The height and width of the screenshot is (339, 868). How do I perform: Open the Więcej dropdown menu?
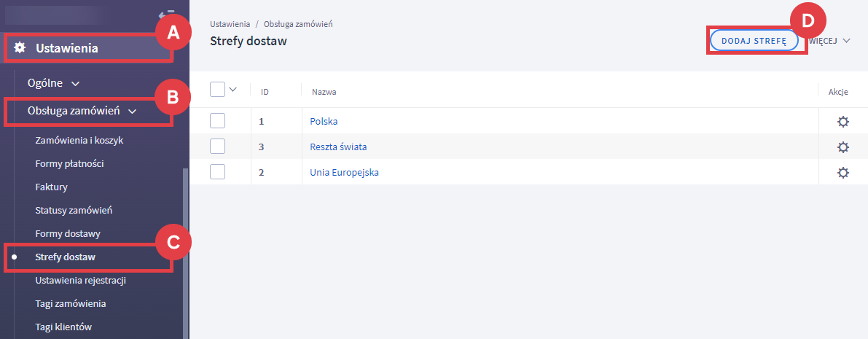[831, 41]
